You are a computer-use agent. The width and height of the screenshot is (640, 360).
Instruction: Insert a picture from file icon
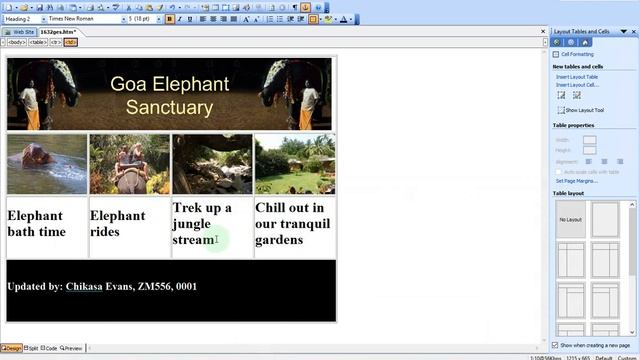click(x=236, y=7)
